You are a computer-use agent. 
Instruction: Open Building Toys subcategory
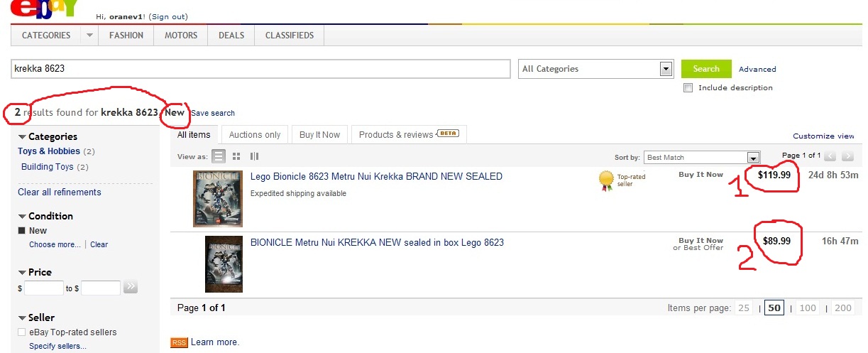tap(48, 167)
